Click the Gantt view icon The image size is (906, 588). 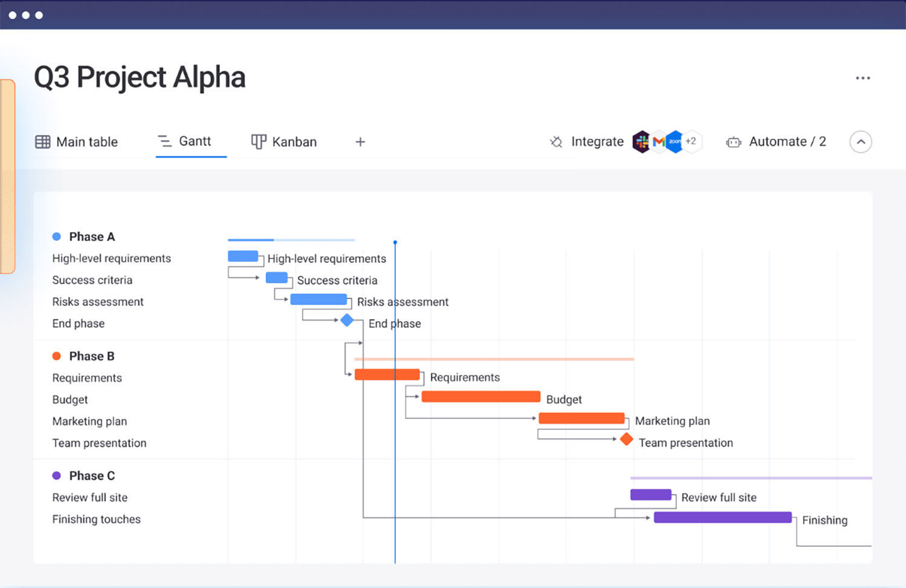tap(164, 141)
